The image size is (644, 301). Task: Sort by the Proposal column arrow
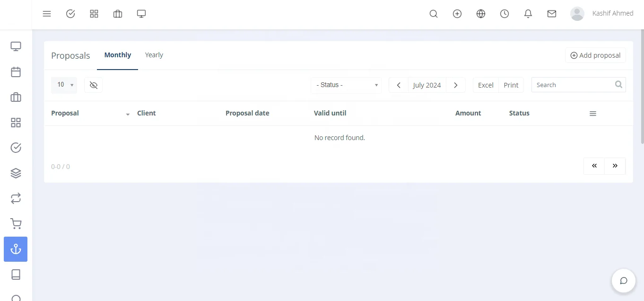pos(128,115)
